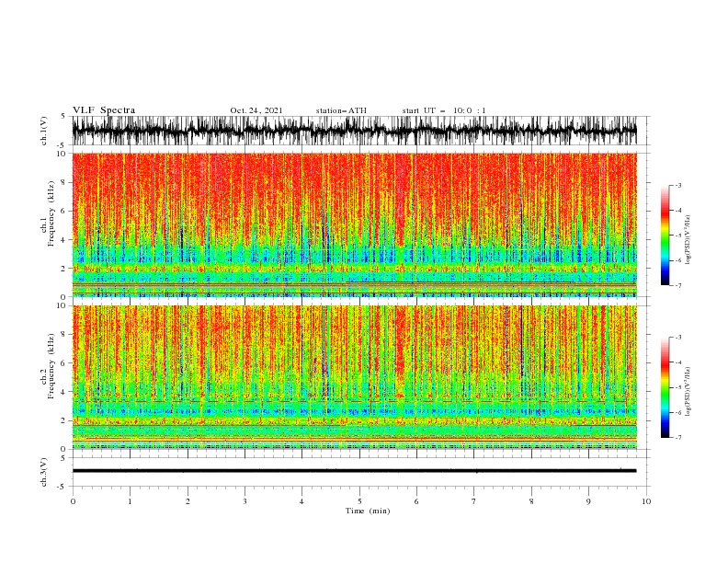The height and width of the screenshot is (563, 728).
Task: Click the log(PSD) label beside ch.1 color bar
Action: tap(688, 240)
